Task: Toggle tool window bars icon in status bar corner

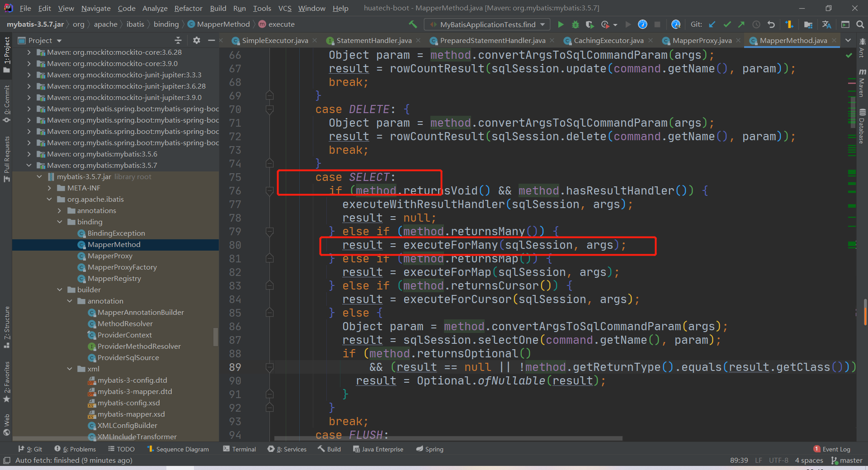Action: click(x=6, y=461)
